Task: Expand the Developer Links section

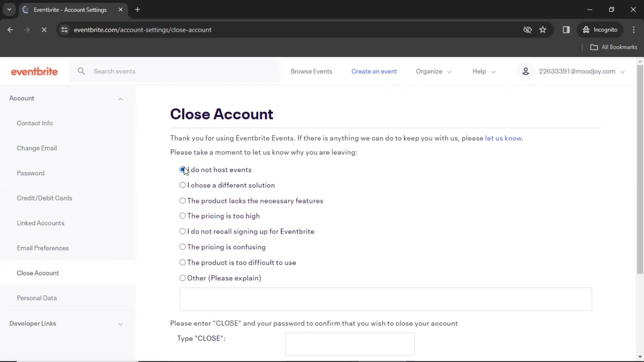Action: [120, 324]
